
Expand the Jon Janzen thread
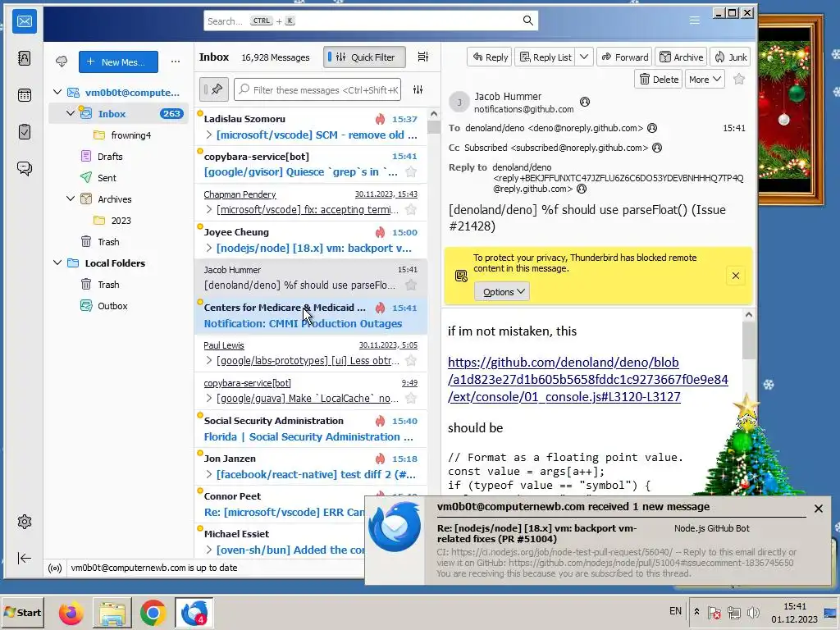(x=209, y=474)
